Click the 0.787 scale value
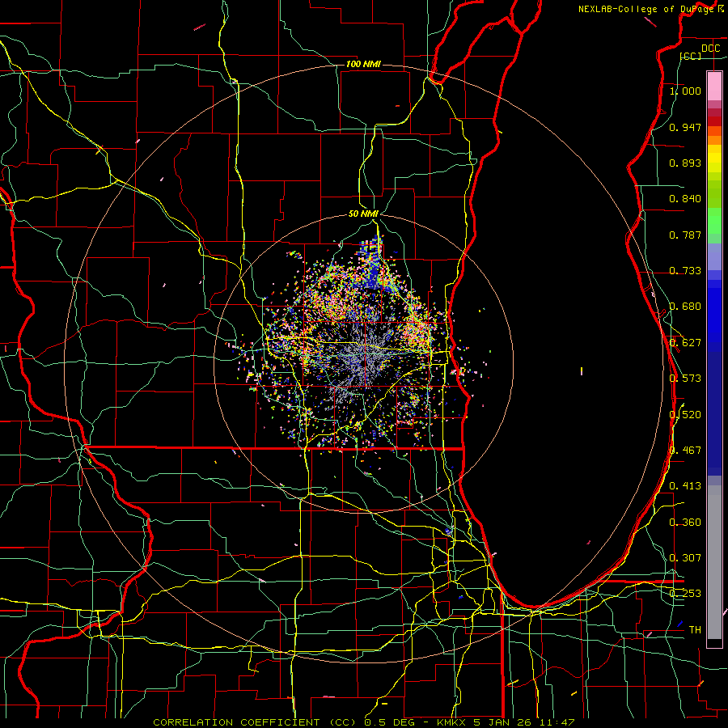 [x=685, y=235]
